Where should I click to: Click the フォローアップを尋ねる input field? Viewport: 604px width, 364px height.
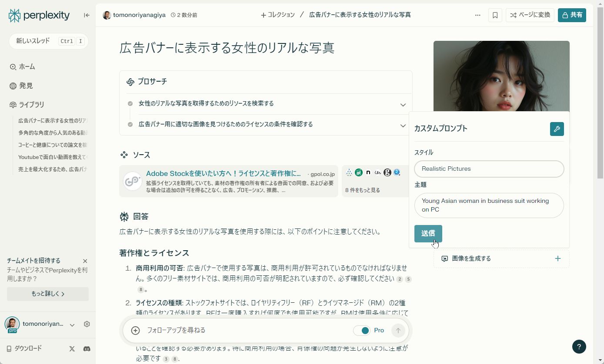click(x=217, y=330)
